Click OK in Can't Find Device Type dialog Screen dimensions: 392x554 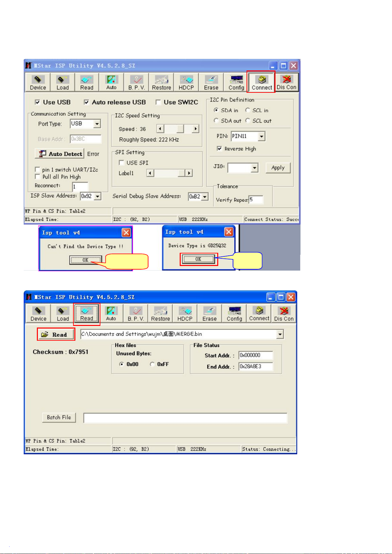point(85,260)
